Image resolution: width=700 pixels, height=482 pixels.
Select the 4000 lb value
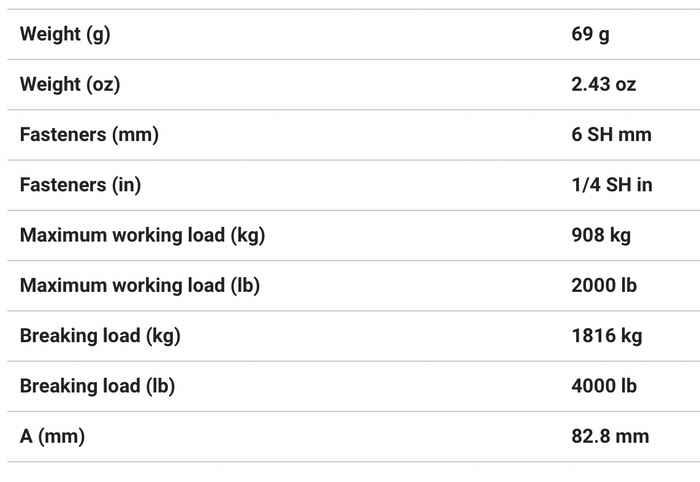(x=604, y=386)
